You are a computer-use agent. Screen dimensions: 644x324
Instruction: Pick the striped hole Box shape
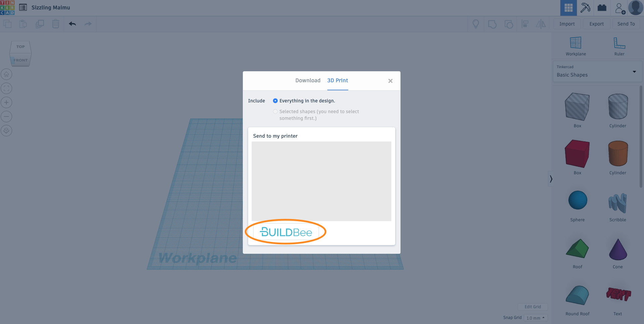click(x=577, y=107)
